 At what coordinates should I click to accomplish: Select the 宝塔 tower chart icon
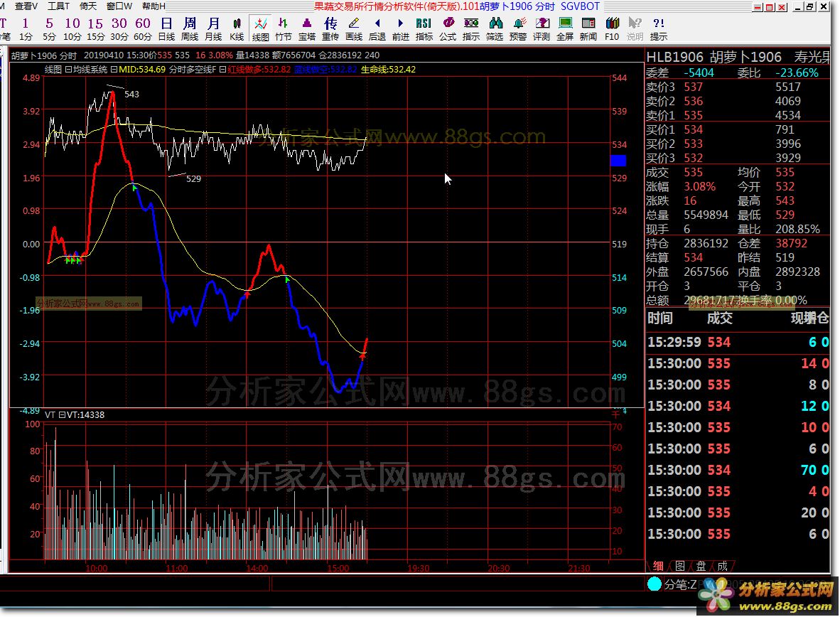[307, 29]
